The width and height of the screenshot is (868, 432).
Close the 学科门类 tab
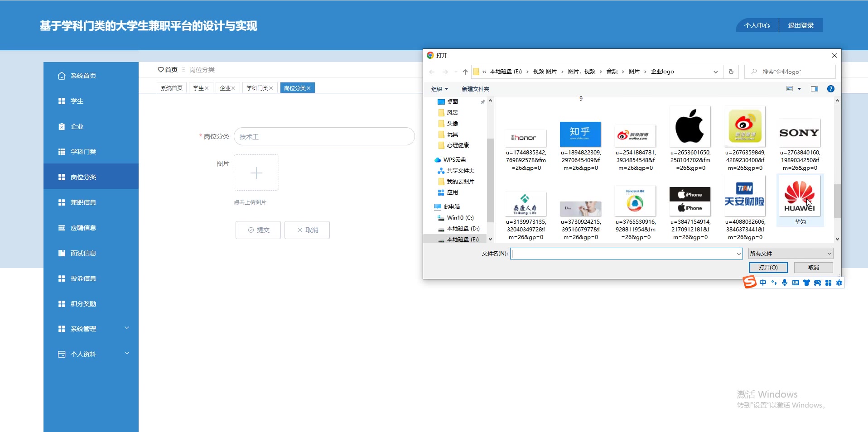271,88
